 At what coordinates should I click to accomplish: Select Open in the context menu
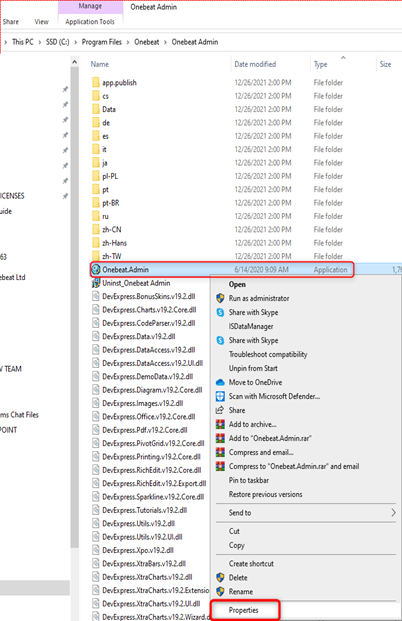tap(237, 284)
